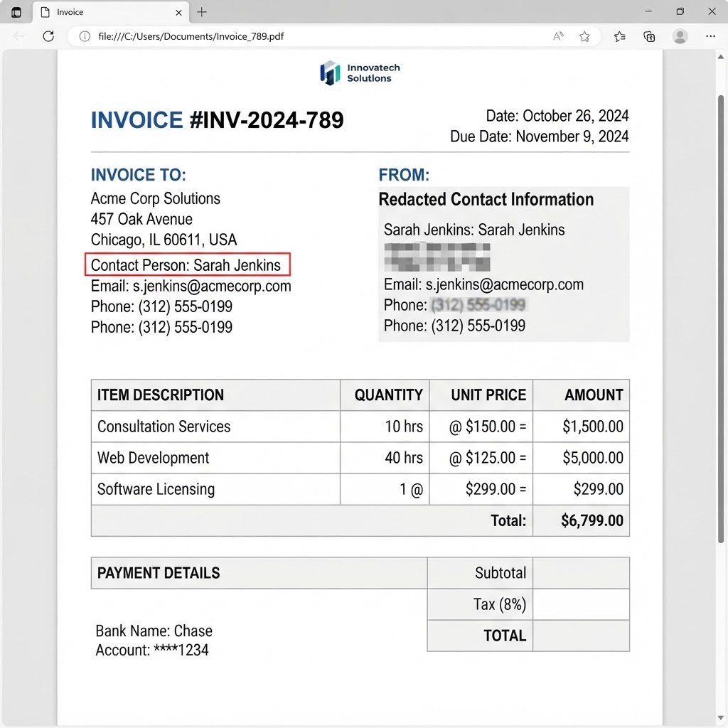This screenshot has height=728, width=728.
Task: Click the highlighted Contact Person Sarah Jenkins box
Action: 188,264
